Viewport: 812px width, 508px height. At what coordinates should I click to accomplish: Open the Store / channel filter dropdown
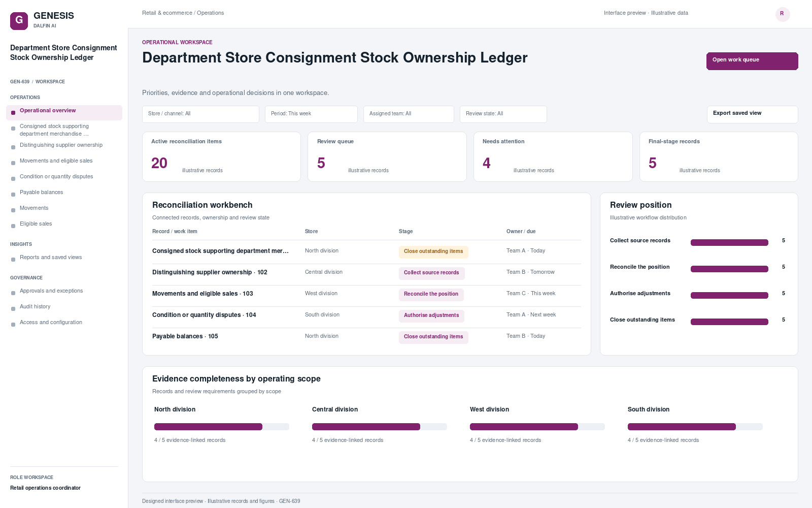(x=200, y=114)
